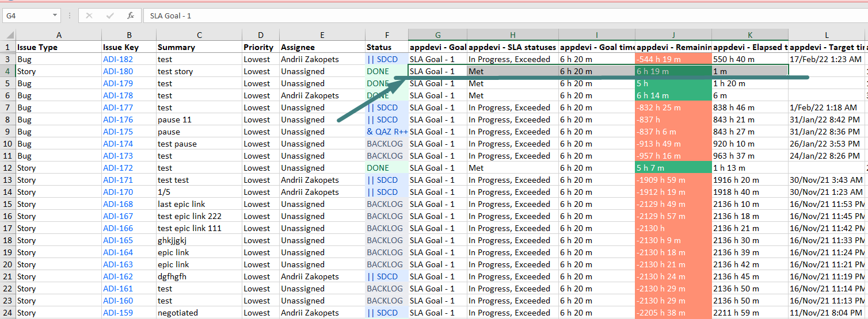
Task: Select column F header
Action: (x=387, y=35)
